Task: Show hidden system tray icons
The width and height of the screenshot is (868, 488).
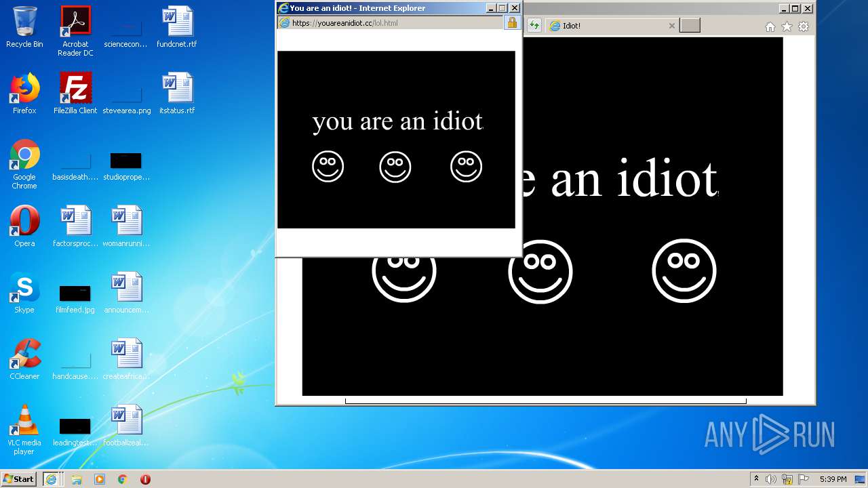Action: (756, 479)
